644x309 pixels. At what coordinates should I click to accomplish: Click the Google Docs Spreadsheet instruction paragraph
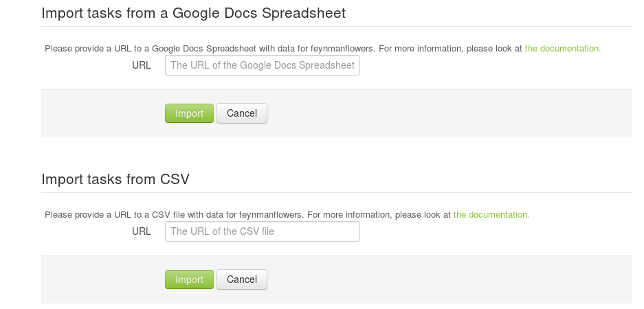[322, 49]
